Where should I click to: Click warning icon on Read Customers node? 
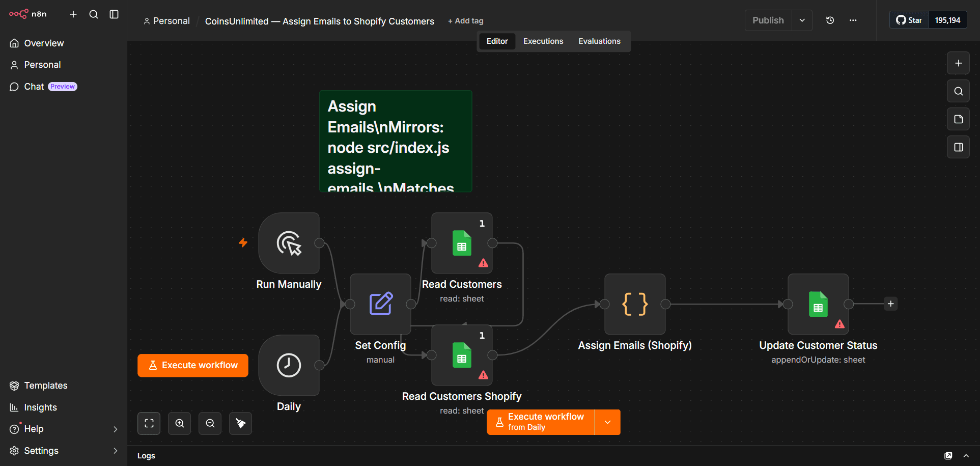483,263
